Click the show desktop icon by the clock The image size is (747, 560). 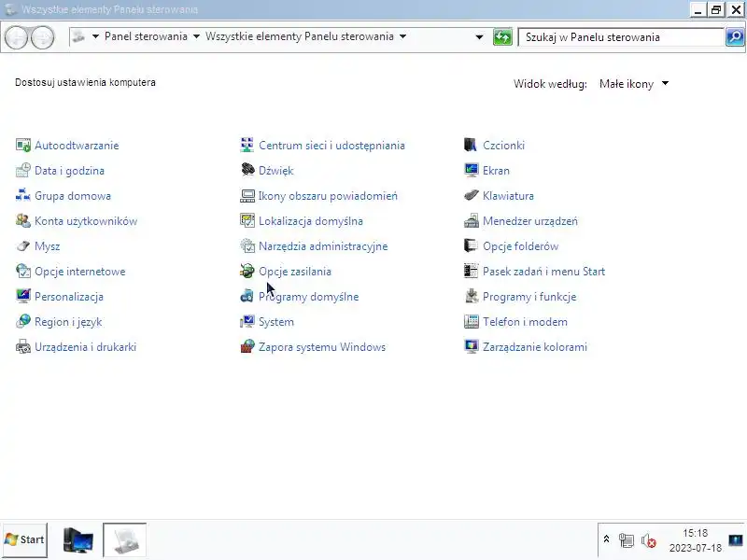click(736, 540)
